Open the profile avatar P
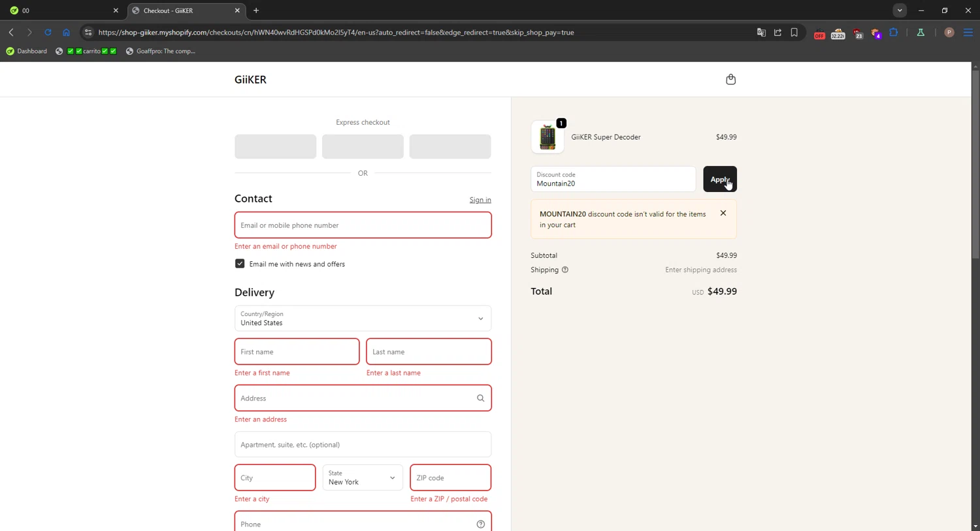The width and height of the screenshot is (980, 531). pyautogui.click(x=949, y=32)
